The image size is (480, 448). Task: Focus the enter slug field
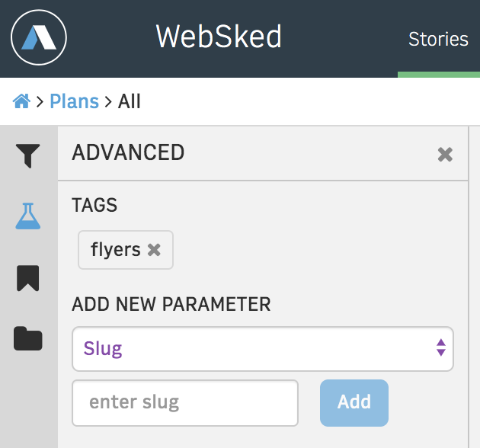click(185, 403)
